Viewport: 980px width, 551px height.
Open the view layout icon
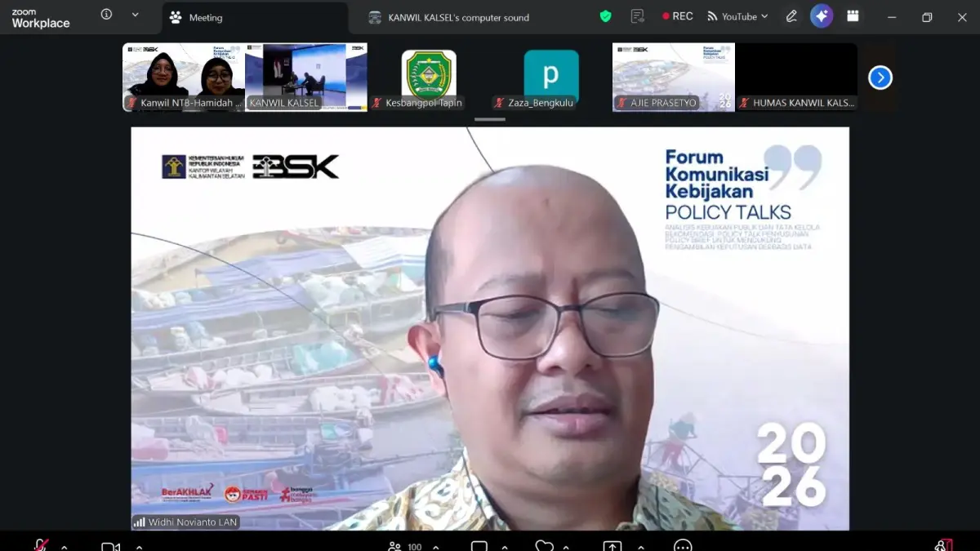[853, 16]
